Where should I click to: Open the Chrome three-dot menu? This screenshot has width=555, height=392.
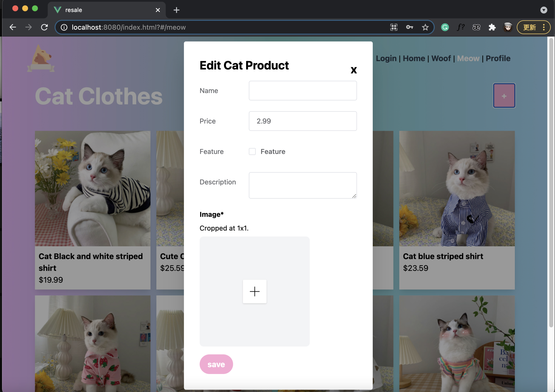[x=544, y=27]
